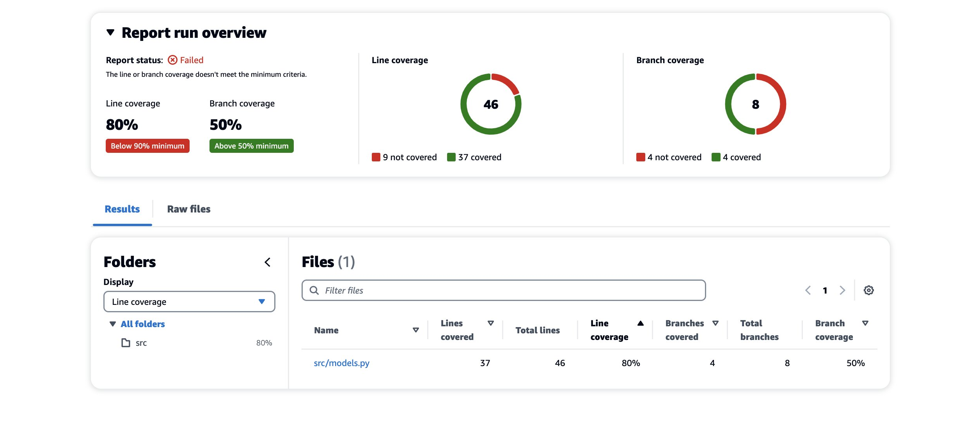Sort by the Lines covered column
The height and width of the screenshot is (430, 980).
pos(491,323)
